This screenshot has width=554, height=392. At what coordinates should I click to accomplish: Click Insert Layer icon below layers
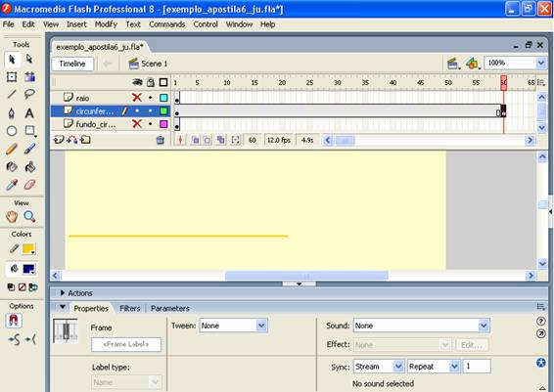pyautogui.click(x=59, y=140)
